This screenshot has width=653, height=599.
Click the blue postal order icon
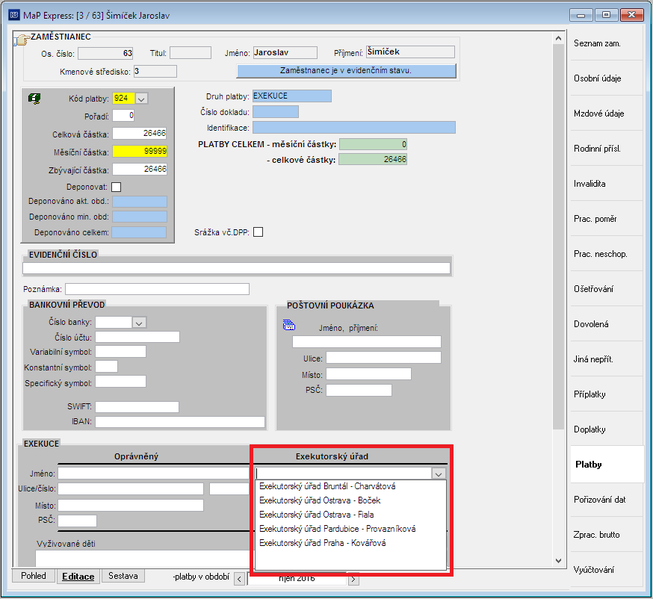[289, 325]
